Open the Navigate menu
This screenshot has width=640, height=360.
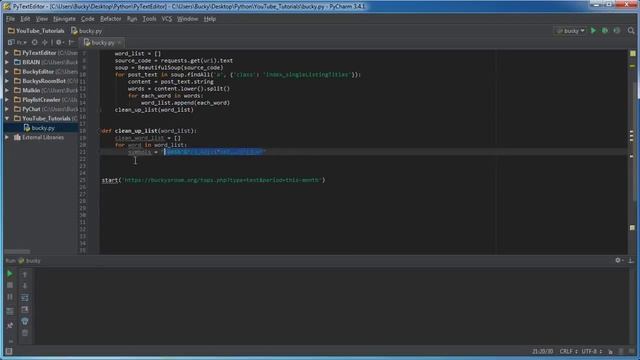64,19
